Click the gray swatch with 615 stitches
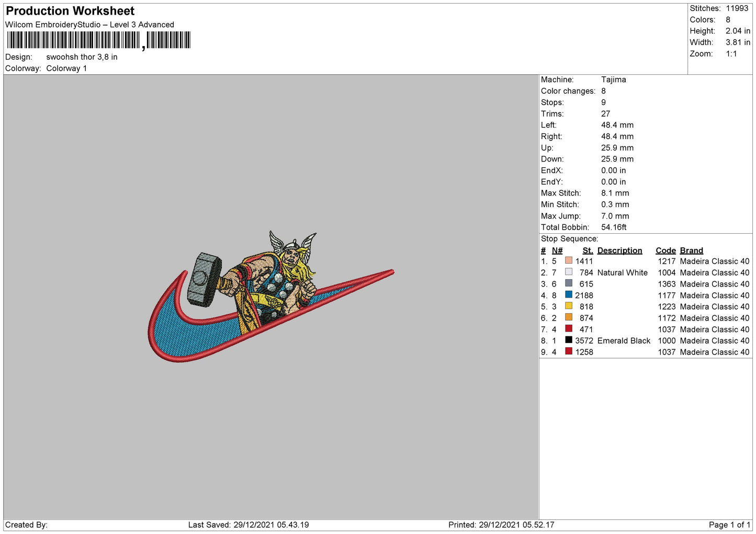Screen dimensions: 756x534 (568, 283)
